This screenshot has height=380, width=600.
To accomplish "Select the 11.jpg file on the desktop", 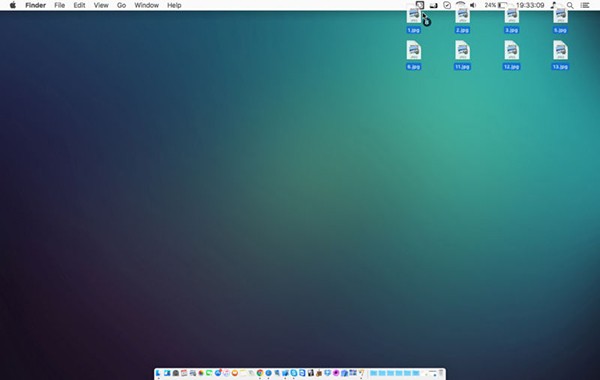I will (462, 55).
